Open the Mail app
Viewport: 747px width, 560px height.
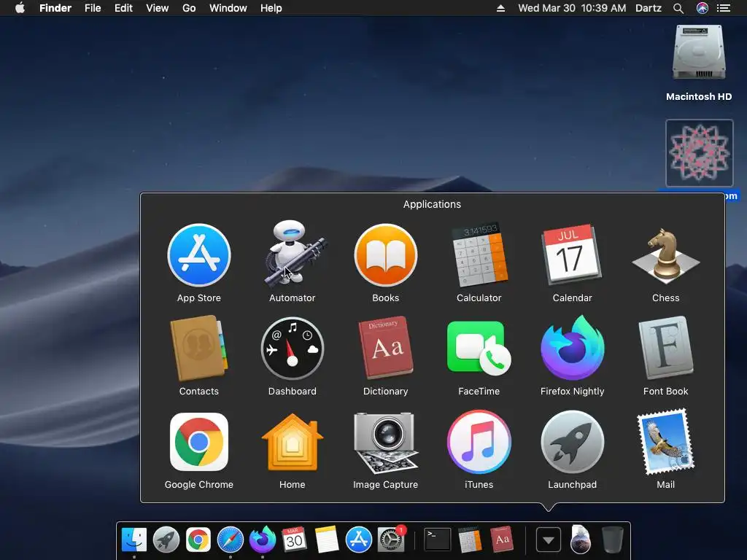[665, 442]
